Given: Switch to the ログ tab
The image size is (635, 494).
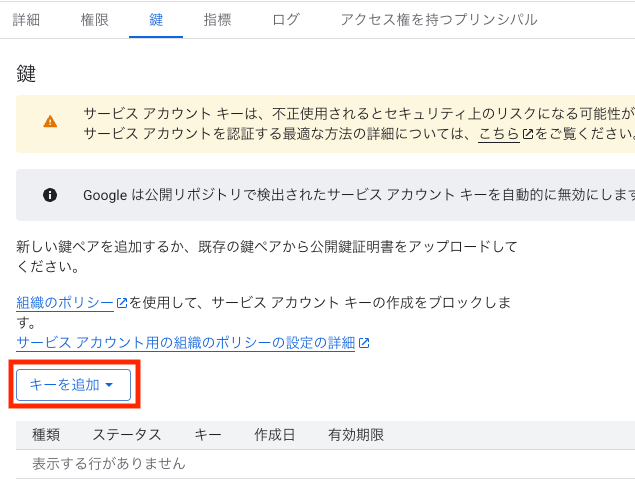Looking at the screenshot, I should 286,19.
